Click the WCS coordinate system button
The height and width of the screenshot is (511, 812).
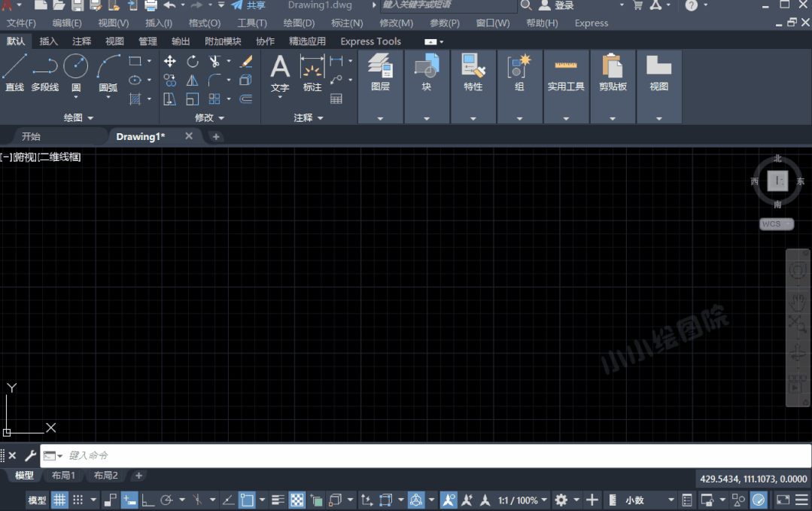[x=777, y=224]
